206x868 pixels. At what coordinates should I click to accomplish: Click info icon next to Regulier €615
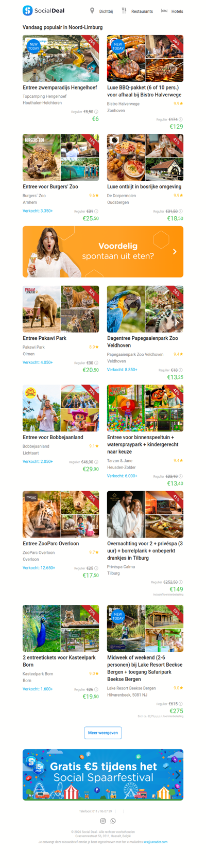[181, 704]
